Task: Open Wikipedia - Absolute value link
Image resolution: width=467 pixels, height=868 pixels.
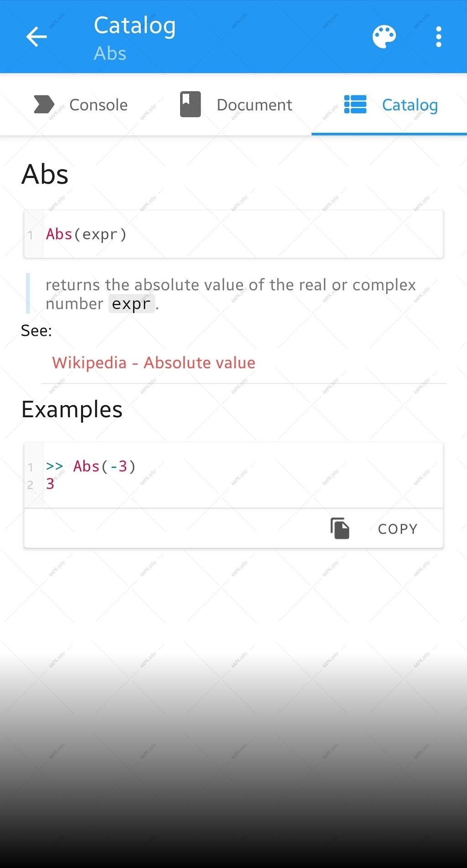Action: pyautogui.click(x=154, y=363)
